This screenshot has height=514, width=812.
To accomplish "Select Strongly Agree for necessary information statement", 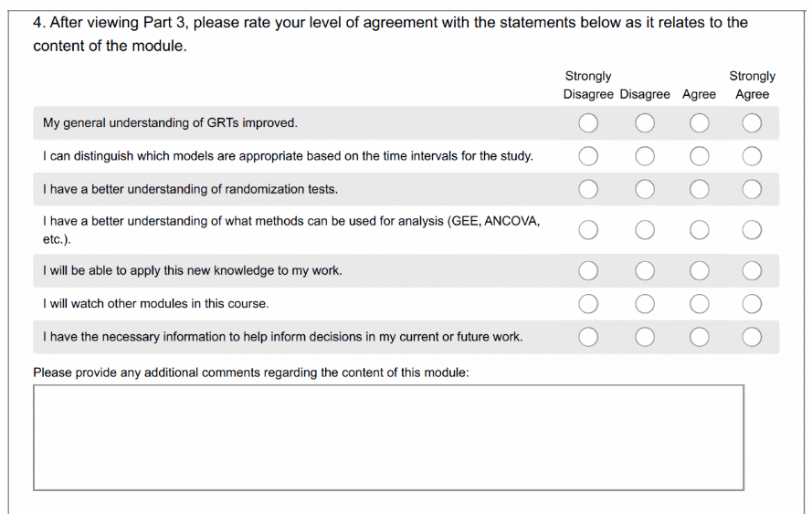I will click(x=752, y=337).
